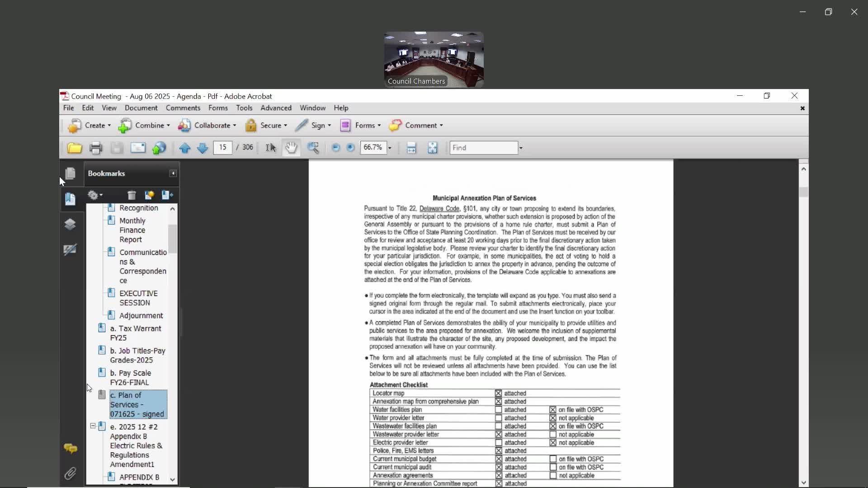Open the Advanced menu
This screenshot has width=868, height=488.
276,108
